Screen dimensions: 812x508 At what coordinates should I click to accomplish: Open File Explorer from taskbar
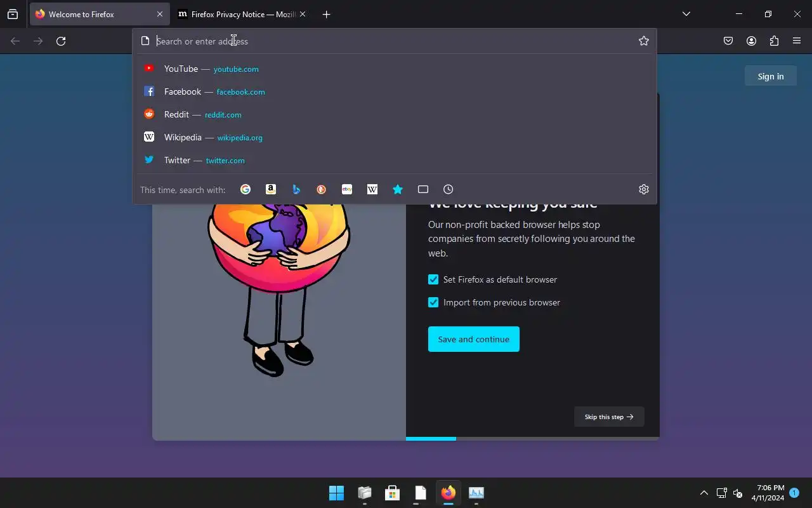364,493
